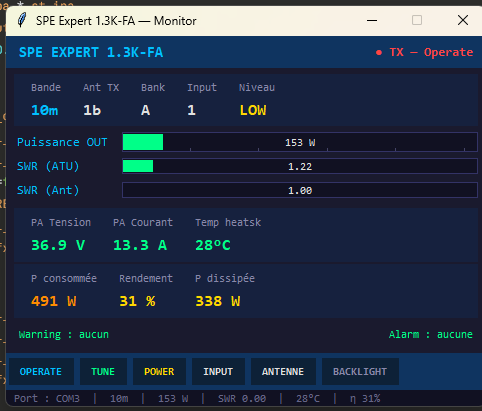
Task: Click the "Puissance OUT" label
Action: click(62, 142)
